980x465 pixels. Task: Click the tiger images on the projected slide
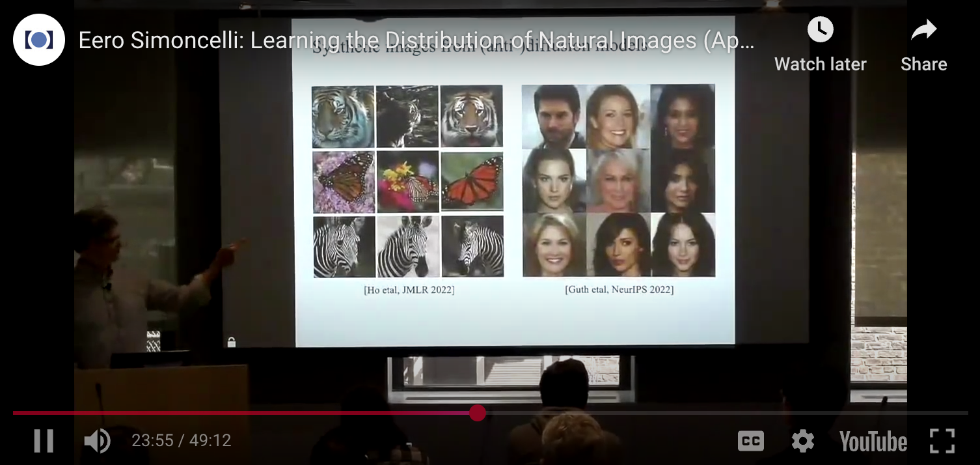(407, 116)
